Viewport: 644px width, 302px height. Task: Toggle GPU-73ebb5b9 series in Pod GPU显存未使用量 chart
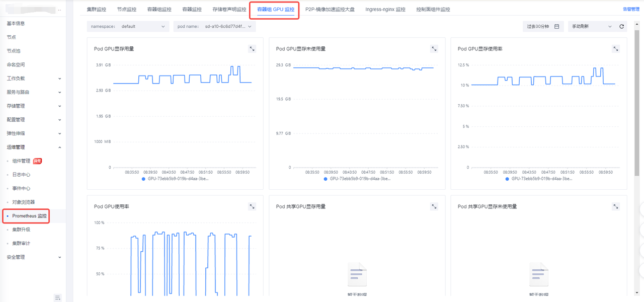357,179
